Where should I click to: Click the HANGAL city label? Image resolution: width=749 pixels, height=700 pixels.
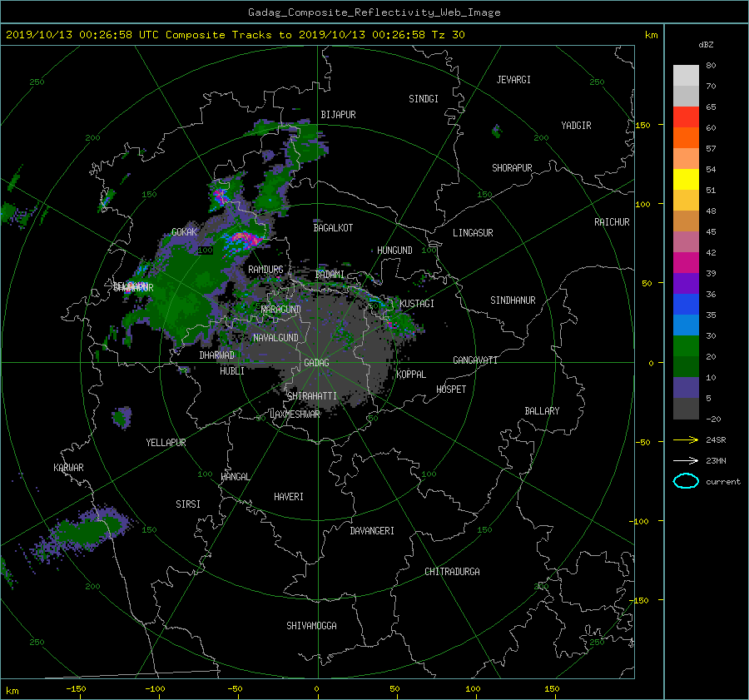[x=235, y=477]
